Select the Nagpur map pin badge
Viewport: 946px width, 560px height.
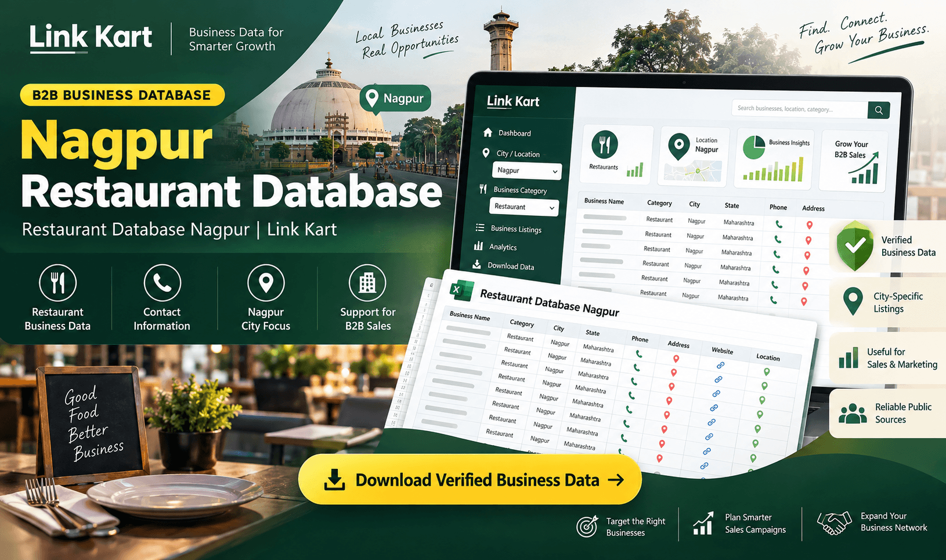395,99
